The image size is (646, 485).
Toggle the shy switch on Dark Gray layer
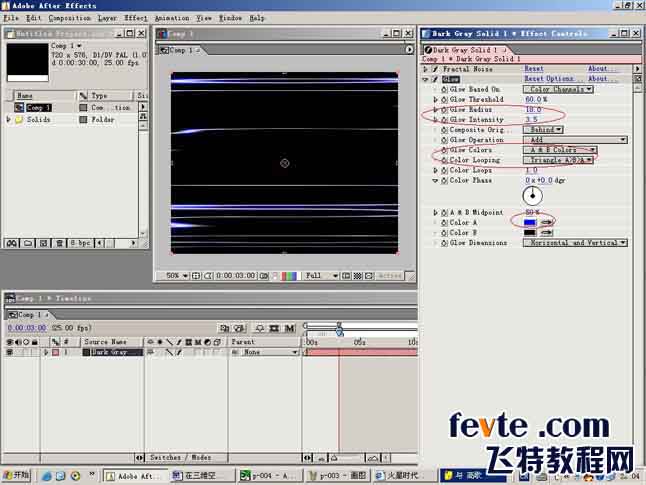[151, 352]
